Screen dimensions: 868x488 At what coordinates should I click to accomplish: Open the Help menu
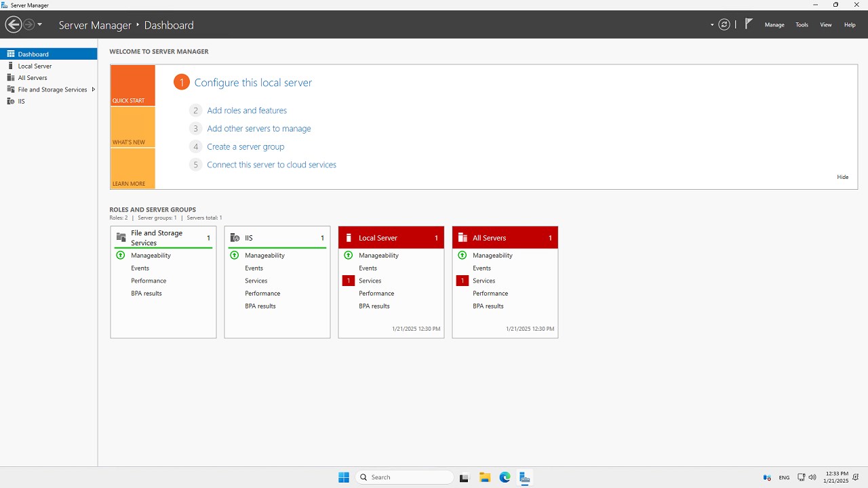850,24
